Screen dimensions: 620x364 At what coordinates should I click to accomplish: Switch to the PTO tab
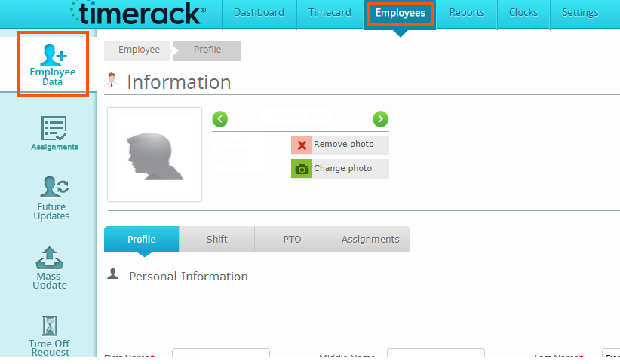pyautogui.click(x=292, y=239)
